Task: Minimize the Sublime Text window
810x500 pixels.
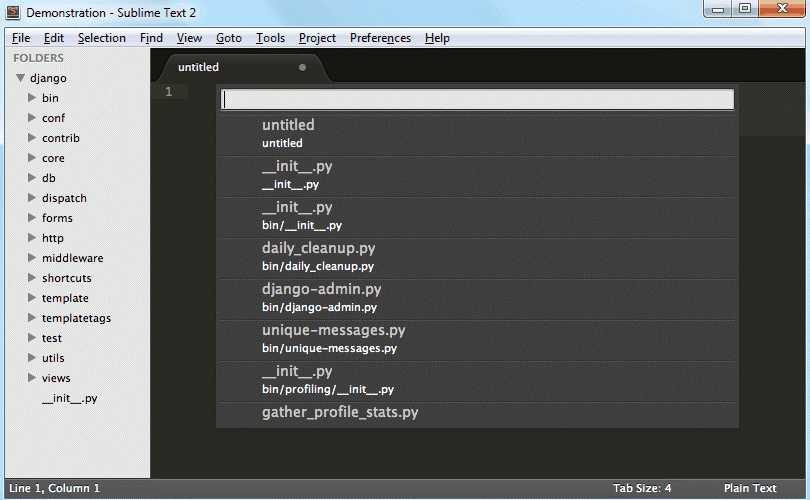Action: (718, 9)
